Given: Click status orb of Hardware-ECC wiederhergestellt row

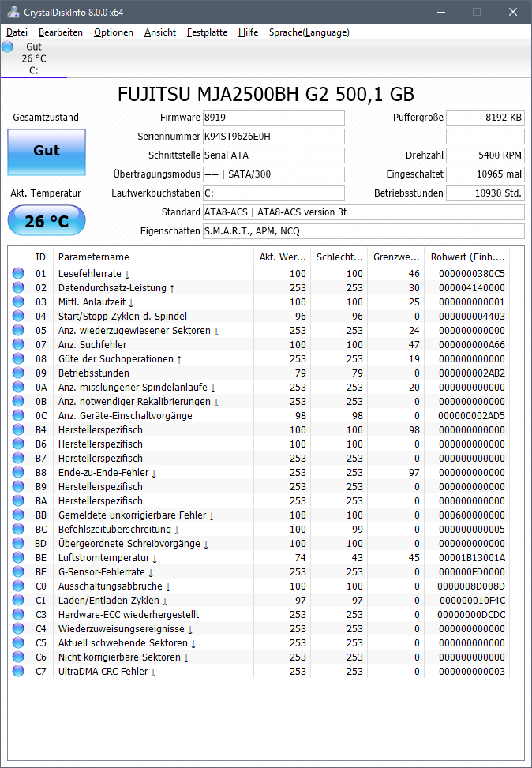Looking at the screenshot, I should coord(18,614).
